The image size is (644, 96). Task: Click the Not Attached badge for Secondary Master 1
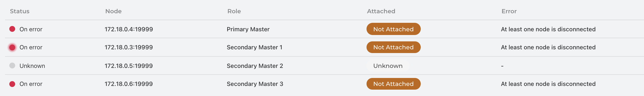coord(393,47)
